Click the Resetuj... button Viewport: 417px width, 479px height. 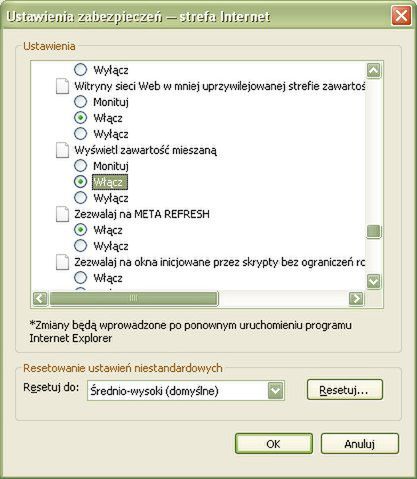point(345,390)
